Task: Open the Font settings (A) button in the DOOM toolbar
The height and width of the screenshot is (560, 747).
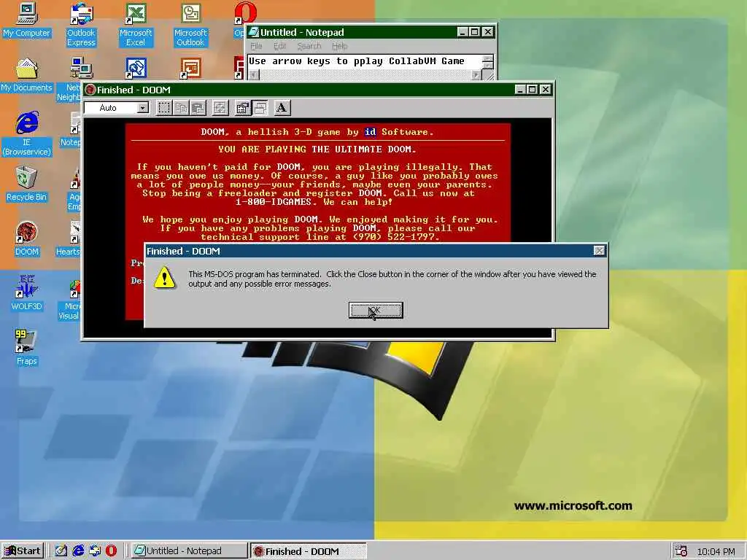Action: click(282, 108)
